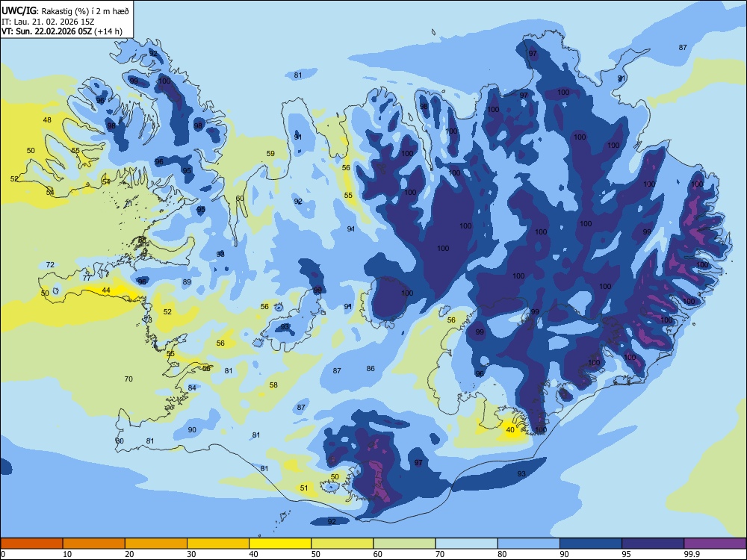Click the '48' humidity value on the map
The image size is (747, 560).
47,120
